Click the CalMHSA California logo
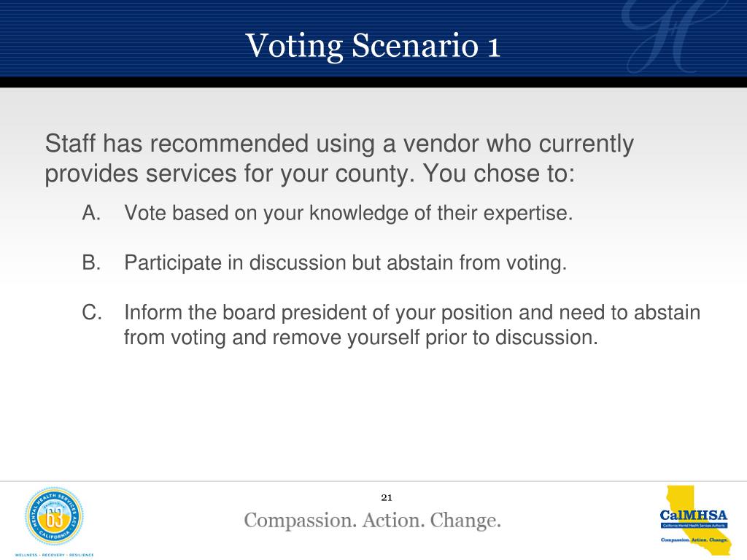 coord(694,520)
